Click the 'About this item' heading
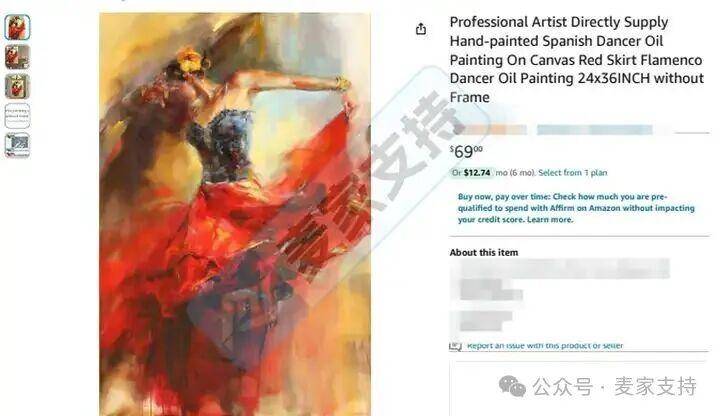 click(x=484, y=253)
